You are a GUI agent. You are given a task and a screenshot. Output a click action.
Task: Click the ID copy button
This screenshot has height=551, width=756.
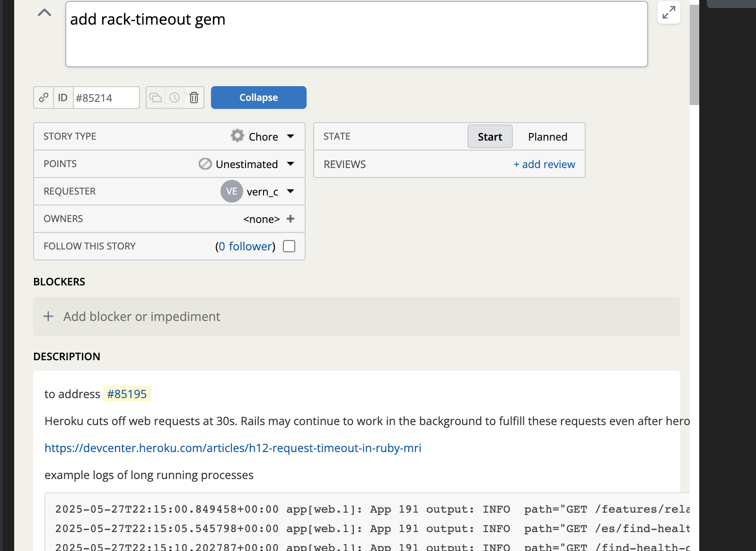pyautogui.click(x=63, y=98)
